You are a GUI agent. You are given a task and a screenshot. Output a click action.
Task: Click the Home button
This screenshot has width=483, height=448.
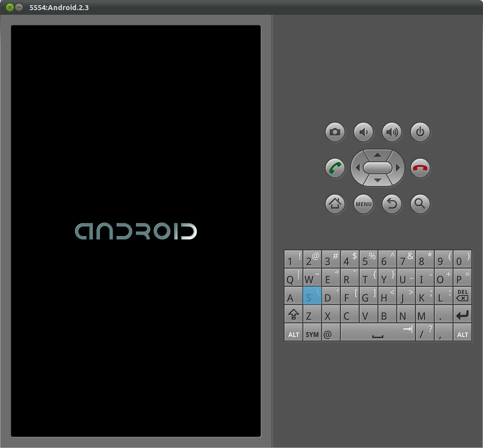[x=335, y=204]
